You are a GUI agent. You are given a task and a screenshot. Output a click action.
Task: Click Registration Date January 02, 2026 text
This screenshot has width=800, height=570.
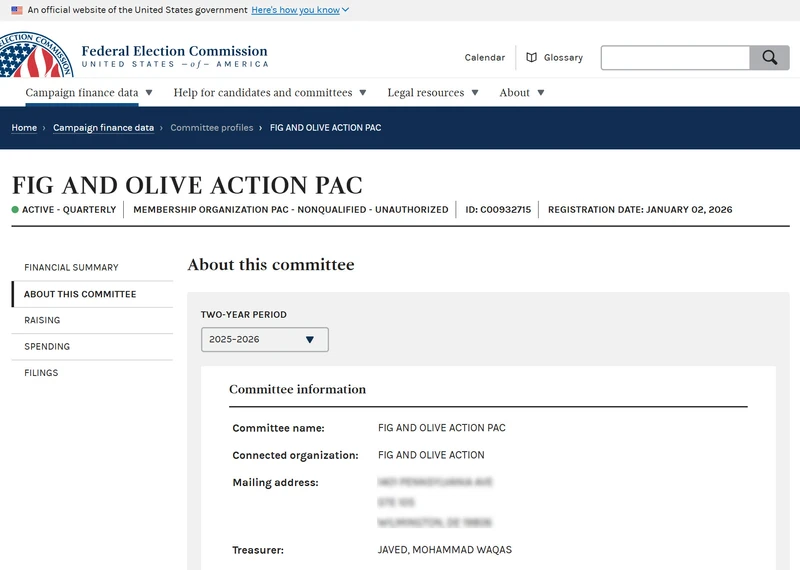(x=640, y=210)
